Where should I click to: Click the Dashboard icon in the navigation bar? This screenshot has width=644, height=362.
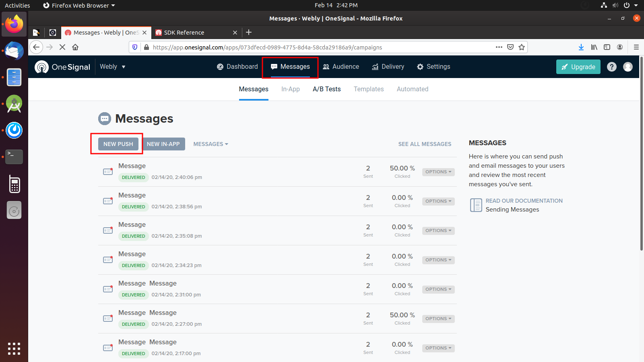point(219,67)
